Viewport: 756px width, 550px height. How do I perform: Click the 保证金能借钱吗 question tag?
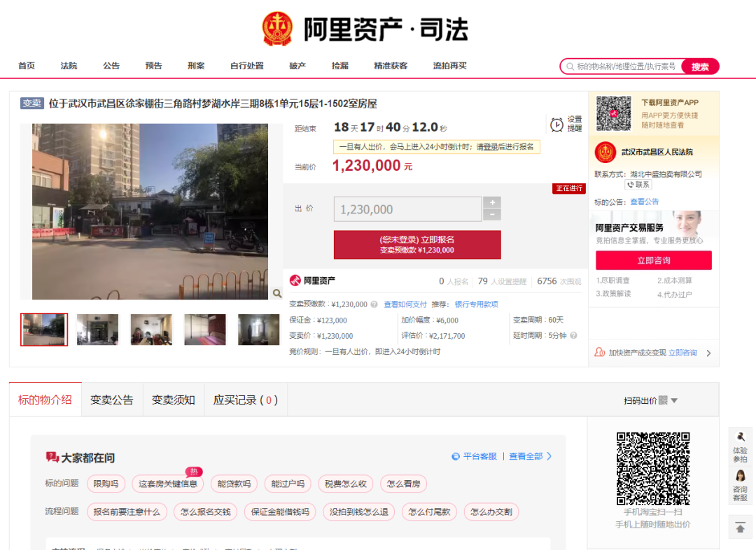coord(280,512)
